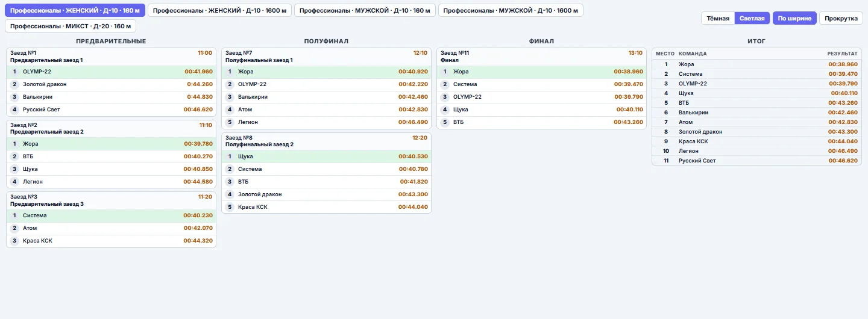Select Система row in Заезд №3
This screenshot has width=868, height=319.
coord(111,215)
